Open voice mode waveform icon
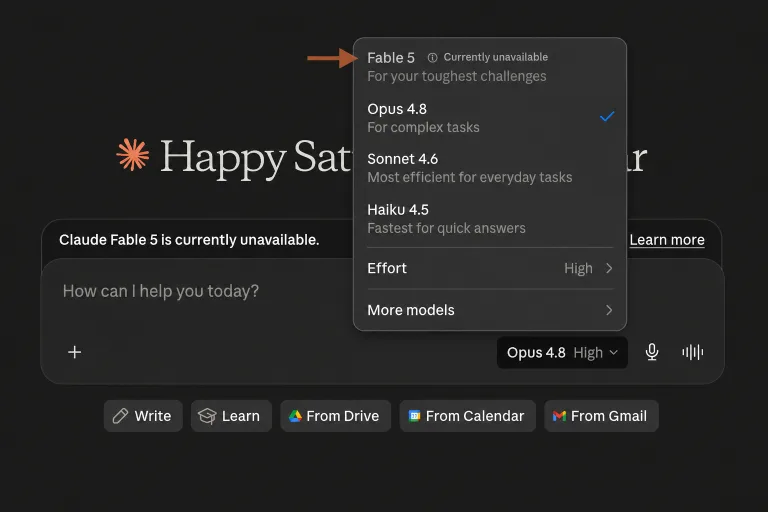The height and width of the screenshot is (512, 768). (x=693, y=352)
